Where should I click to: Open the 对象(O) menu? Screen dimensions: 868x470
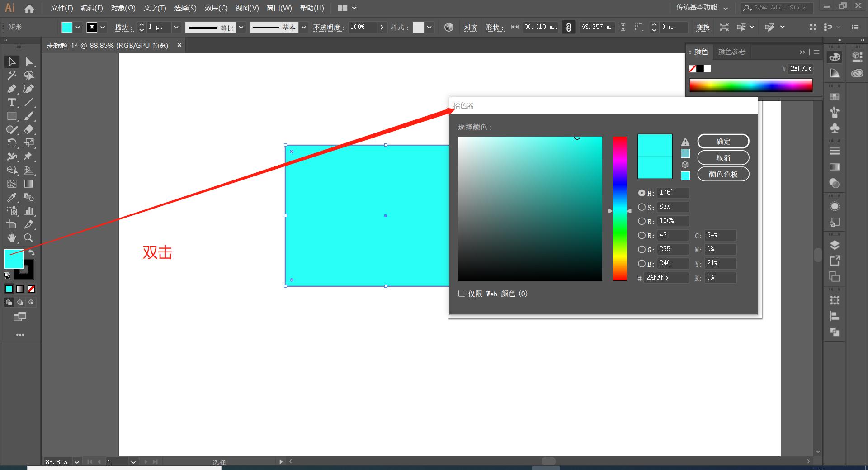[x=123, y=8]
